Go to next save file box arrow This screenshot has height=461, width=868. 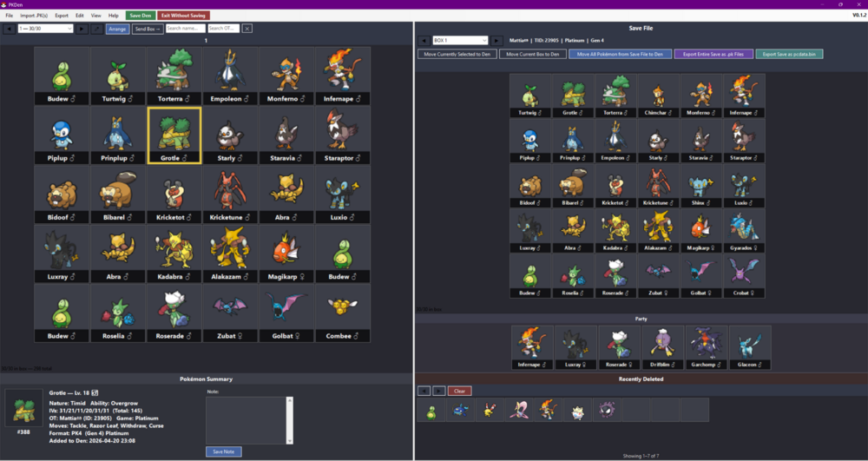tap(496, 41)
